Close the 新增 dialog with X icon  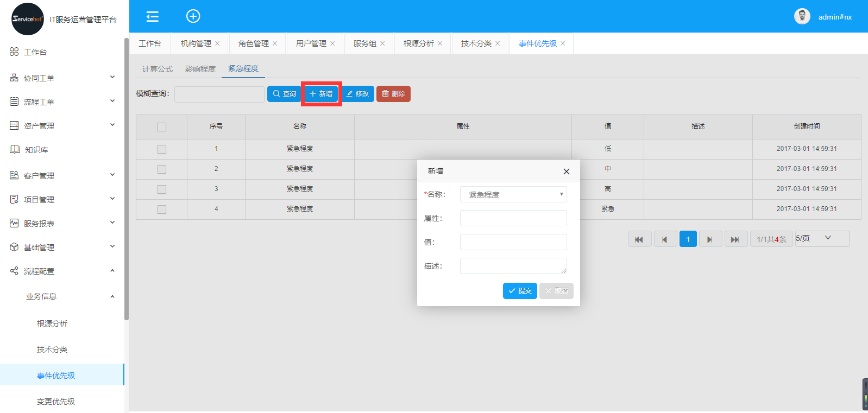tap(566, 171)
